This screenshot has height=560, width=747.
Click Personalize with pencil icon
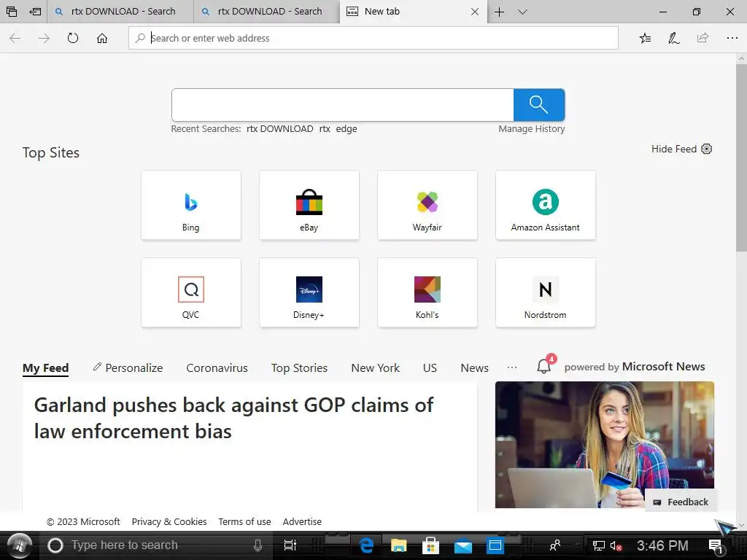click(128, 367)
